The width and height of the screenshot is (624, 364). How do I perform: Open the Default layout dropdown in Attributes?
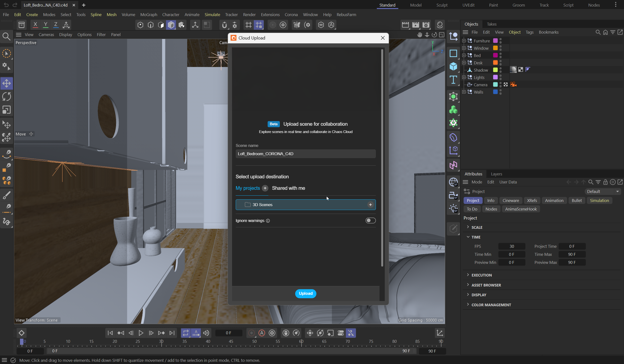point(603,192)
